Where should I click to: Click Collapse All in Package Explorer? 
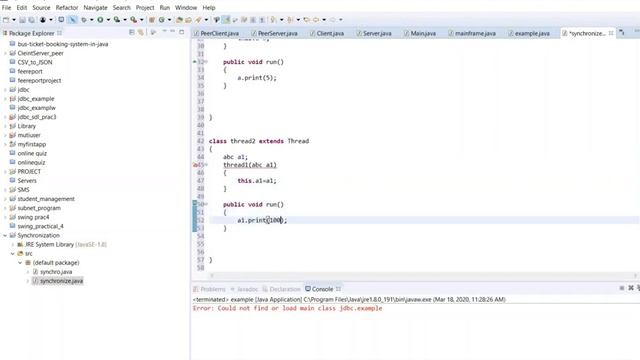pyautogui.click(x=132, y=32)
